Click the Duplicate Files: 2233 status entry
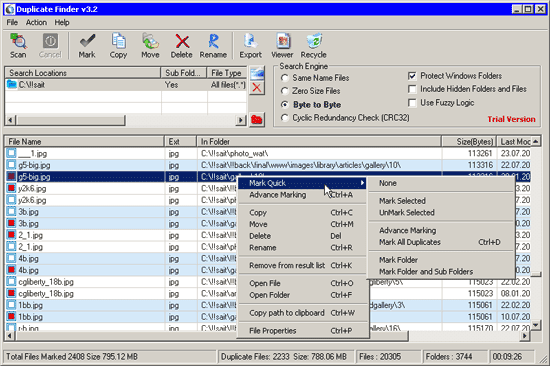This screenshot has height=366, width=550. pos(283,357)
